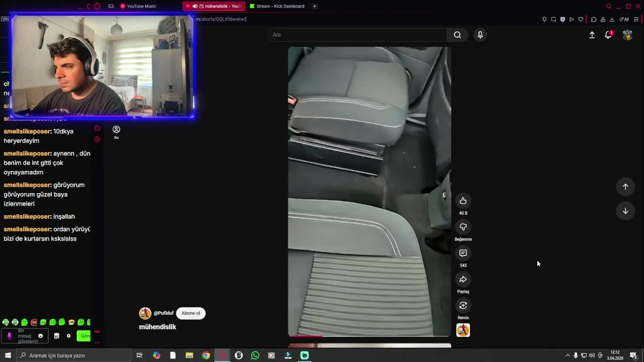
Task: Send the chat message with Gön button
Action: click(84, 336)
